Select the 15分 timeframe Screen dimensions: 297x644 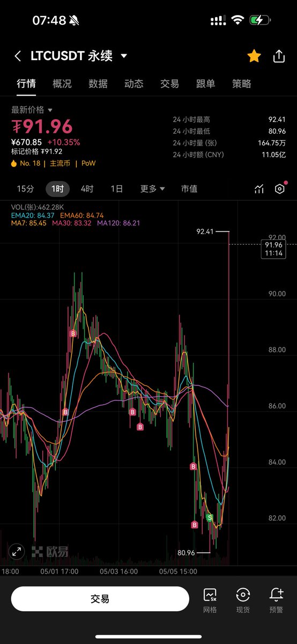click(x=25, y=189)
